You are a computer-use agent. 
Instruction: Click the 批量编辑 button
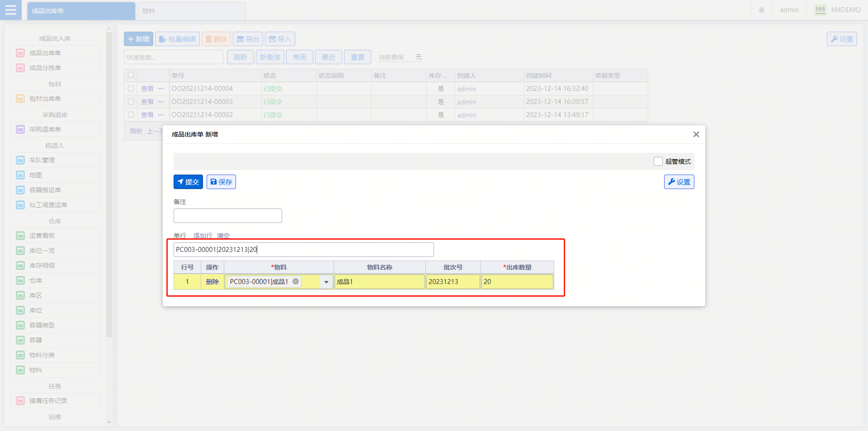coord(177,39)
